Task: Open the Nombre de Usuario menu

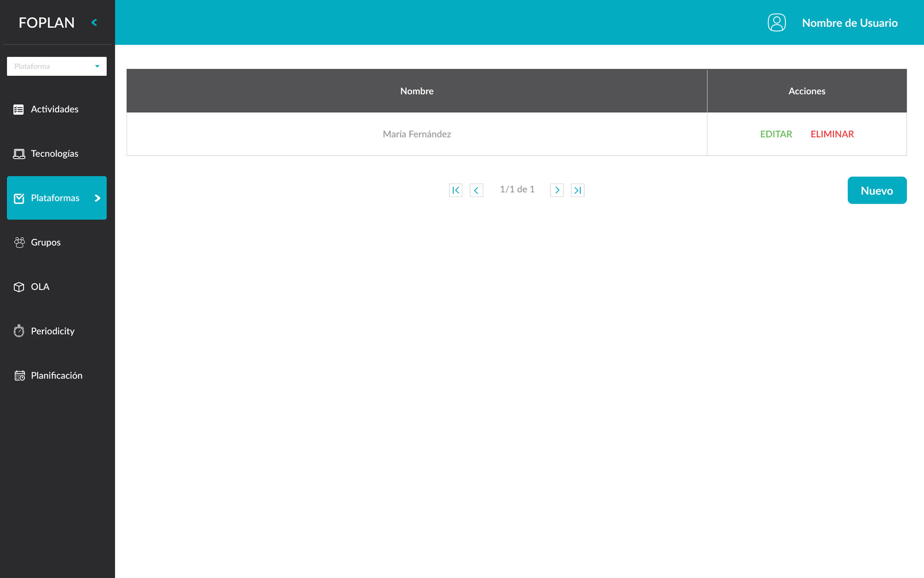Action: [x=849, y=23]
